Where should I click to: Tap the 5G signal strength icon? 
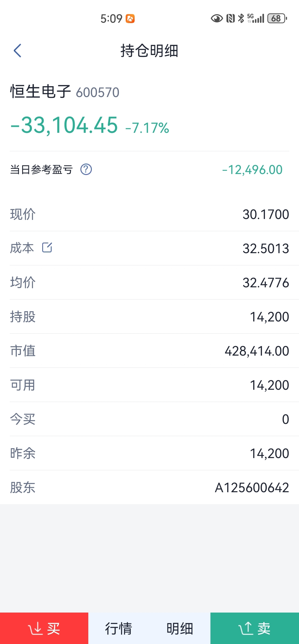(x=255, y=18)
